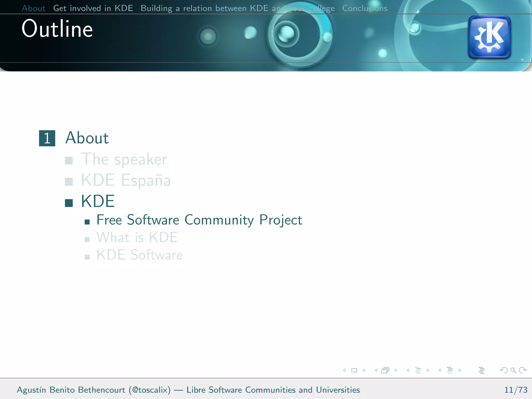Image resolution: width=532 pixels, height=399 pixels.
Task: Go to next slide arrow
Action: click(x=364, y=370)
